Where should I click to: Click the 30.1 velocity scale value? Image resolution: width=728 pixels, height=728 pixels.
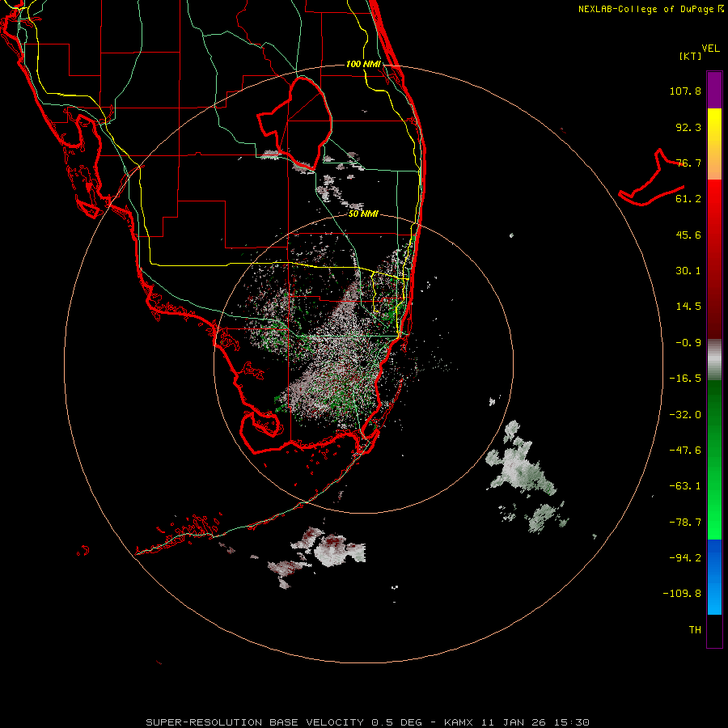click(688, 271)
